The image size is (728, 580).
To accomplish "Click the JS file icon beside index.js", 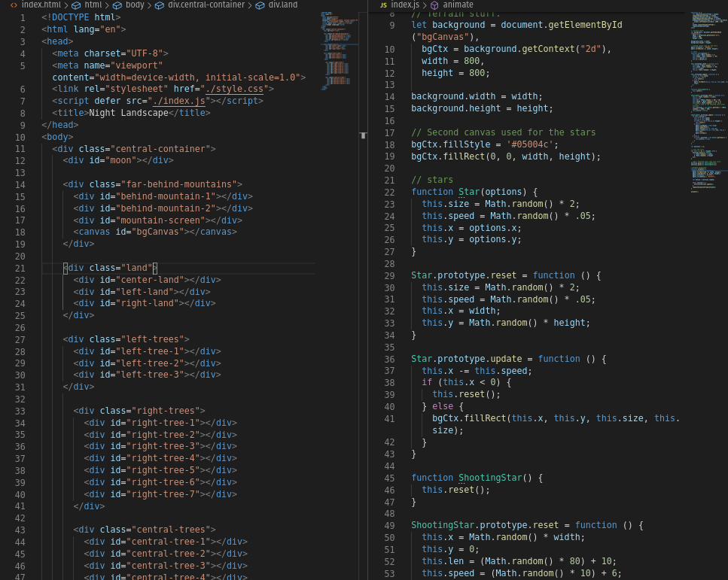I will click(x=383, y=5).
